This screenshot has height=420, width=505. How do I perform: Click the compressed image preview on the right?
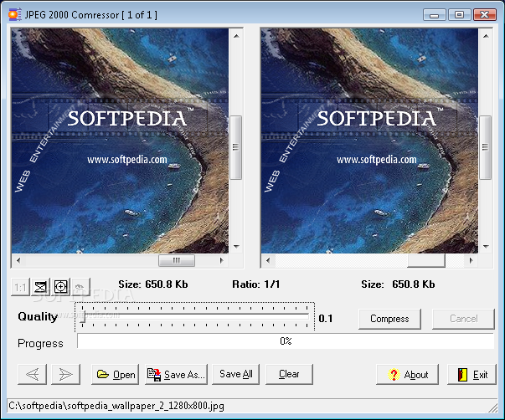tap(369, 141)
